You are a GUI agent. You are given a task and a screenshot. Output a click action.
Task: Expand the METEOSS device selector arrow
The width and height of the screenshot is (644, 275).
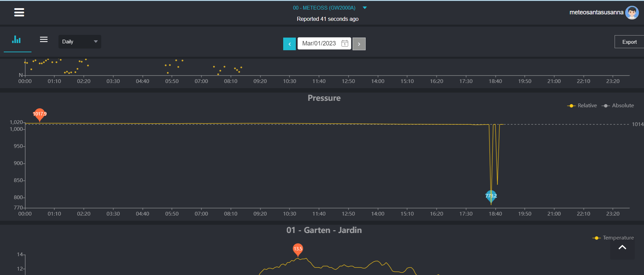[x=365, y=8]
